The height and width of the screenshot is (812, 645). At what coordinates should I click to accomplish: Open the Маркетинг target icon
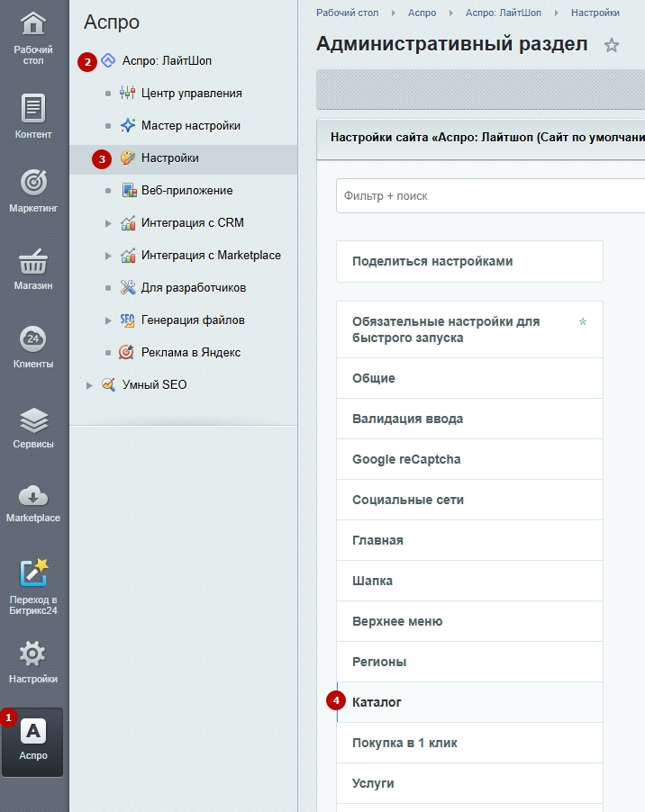point(33,182)
